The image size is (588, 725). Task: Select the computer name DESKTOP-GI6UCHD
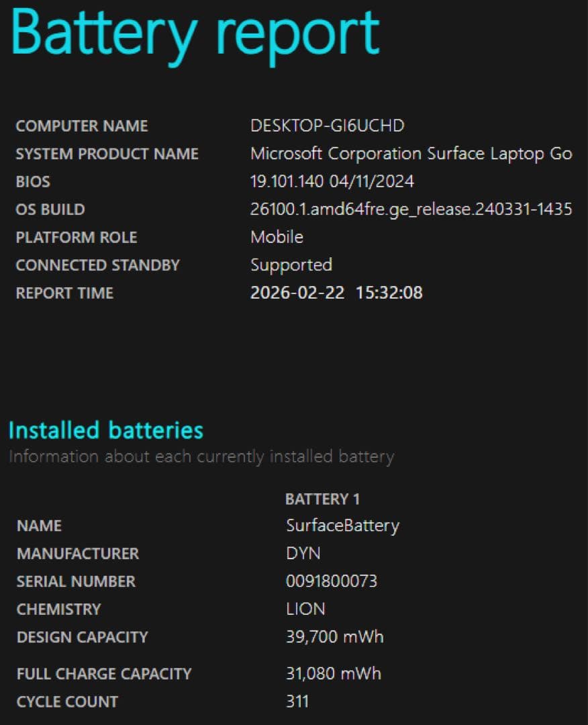click(329, 126)
